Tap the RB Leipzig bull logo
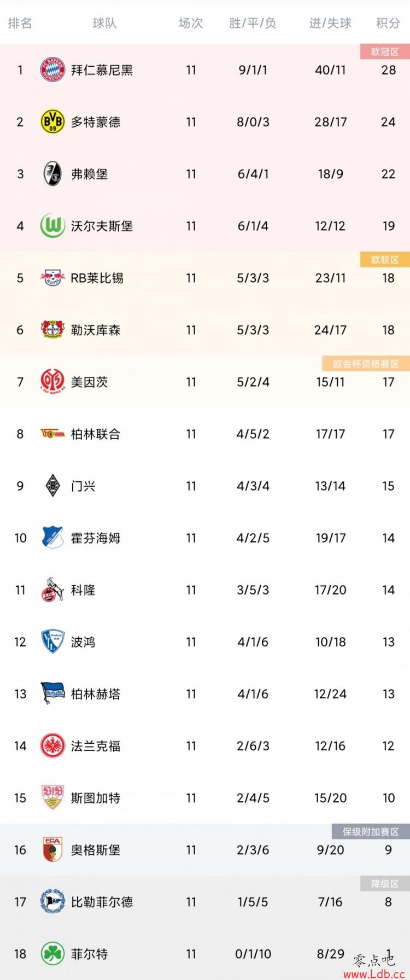Screen dimensions: 410x980 point(53,278)
